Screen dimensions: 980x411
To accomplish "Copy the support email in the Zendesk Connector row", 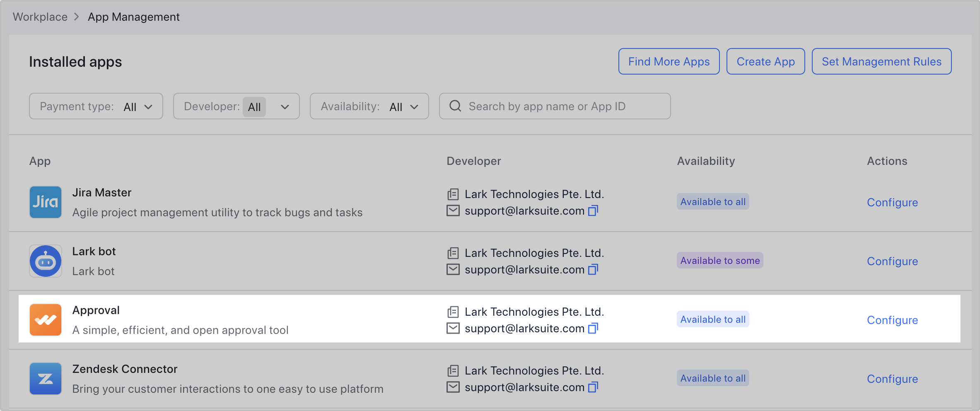I will point(594,387).
